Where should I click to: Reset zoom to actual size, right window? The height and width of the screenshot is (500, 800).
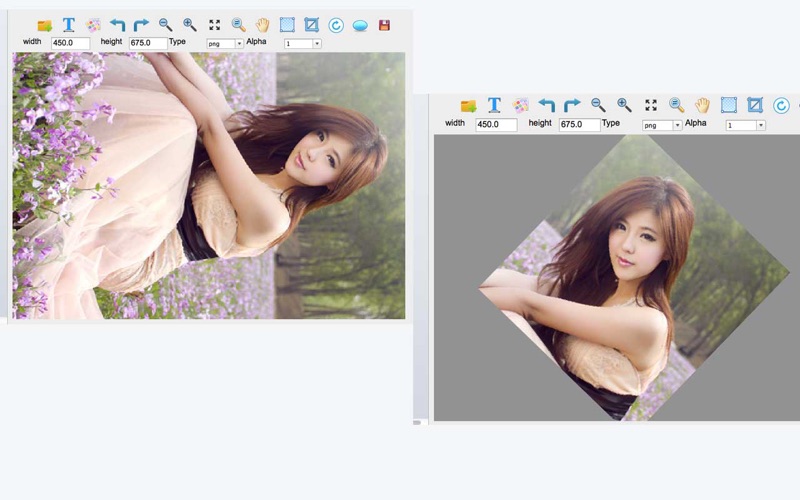677,105
